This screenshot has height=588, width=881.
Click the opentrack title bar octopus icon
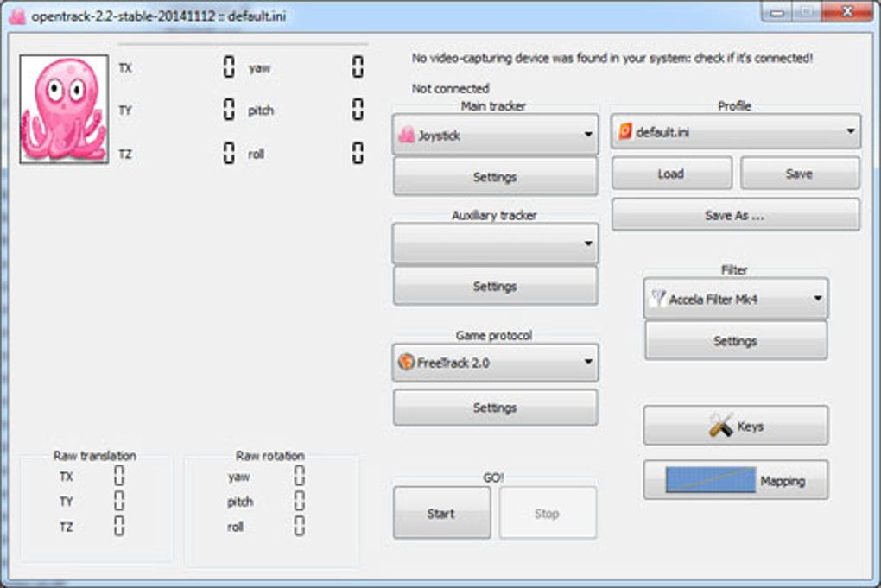click(x=17, y=16)
